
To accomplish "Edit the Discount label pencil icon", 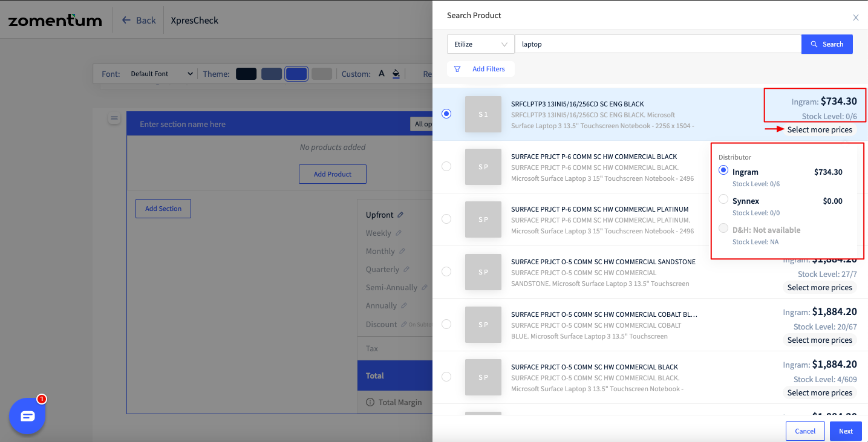I will point(403,324).
